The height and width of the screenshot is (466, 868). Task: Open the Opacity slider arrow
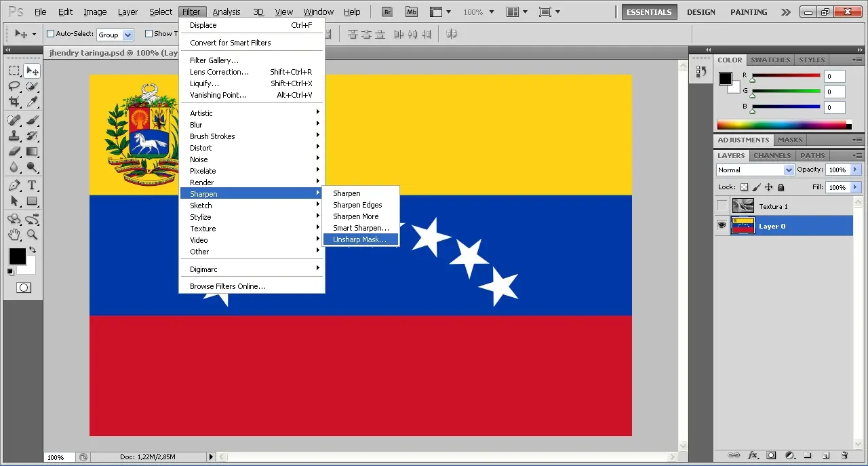[x=855, y=170]
